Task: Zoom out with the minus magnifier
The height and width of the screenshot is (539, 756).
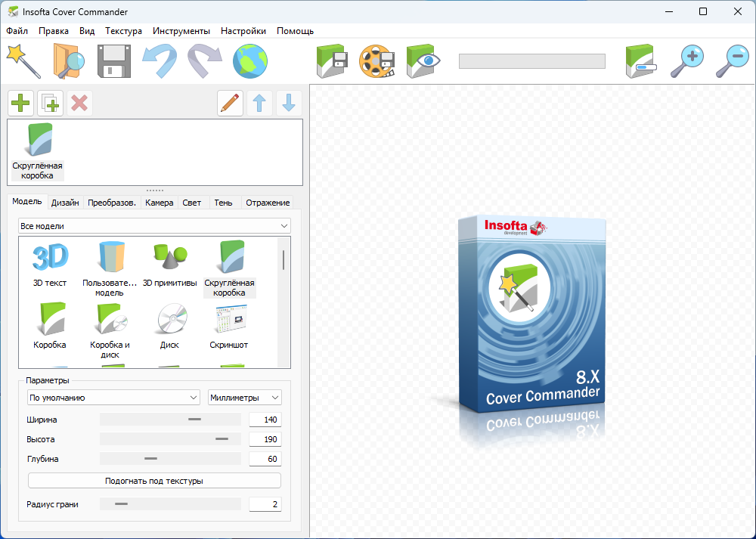Action: 731,60
